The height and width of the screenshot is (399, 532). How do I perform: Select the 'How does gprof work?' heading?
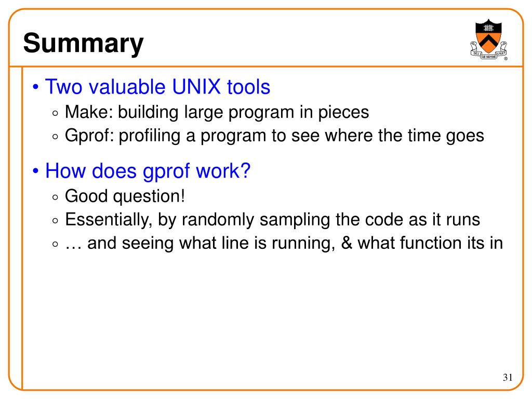click(148, 170)
